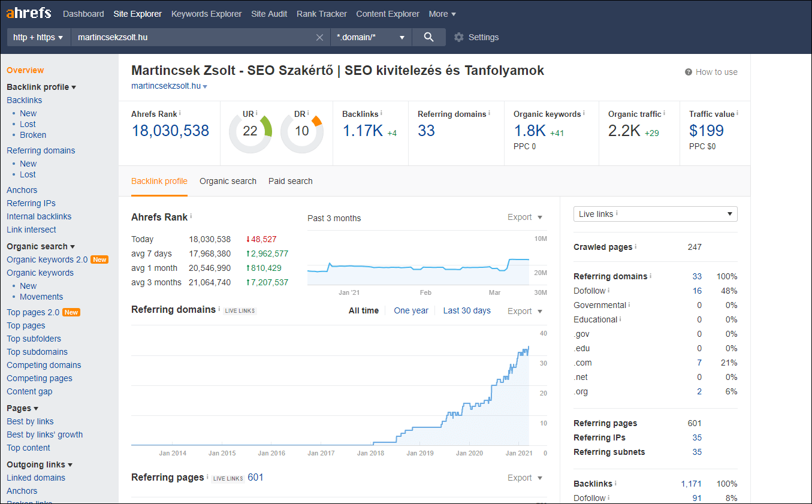Click the info icon beside DR

(x=309, y=113)
